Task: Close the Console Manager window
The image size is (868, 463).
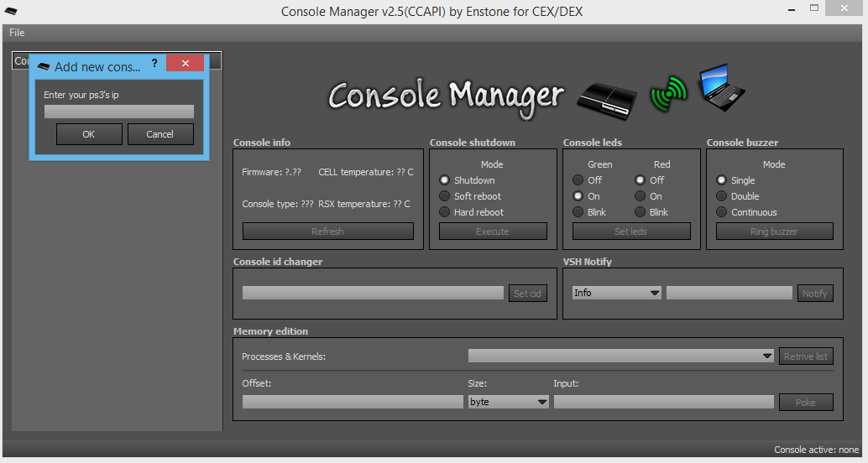Action: click(844, 8)
